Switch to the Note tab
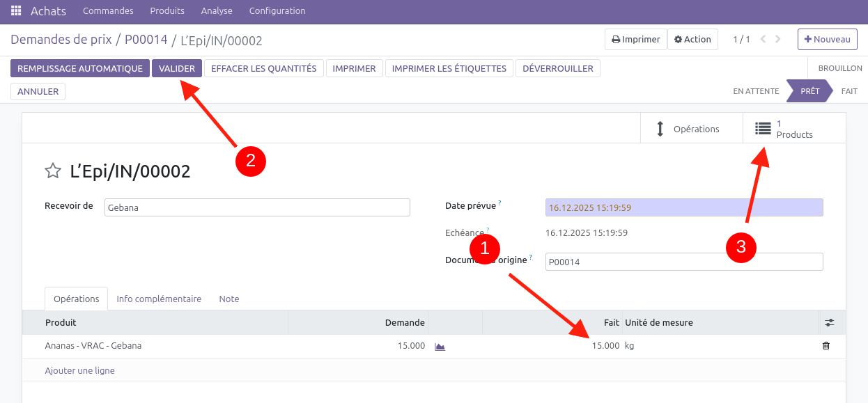This screenshot has height=403, width=868. pyautogui.click(x=228, y=299)
